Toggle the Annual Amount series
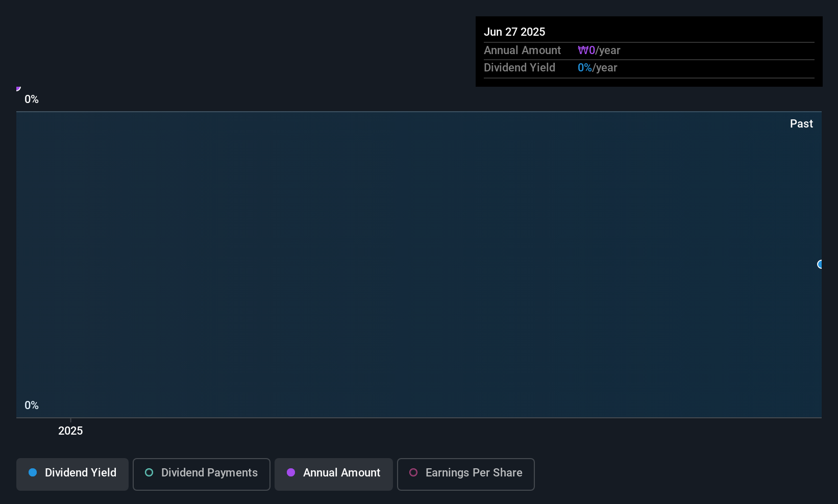The width and height of the screenshot is (838, 504). tap(334, 474)
